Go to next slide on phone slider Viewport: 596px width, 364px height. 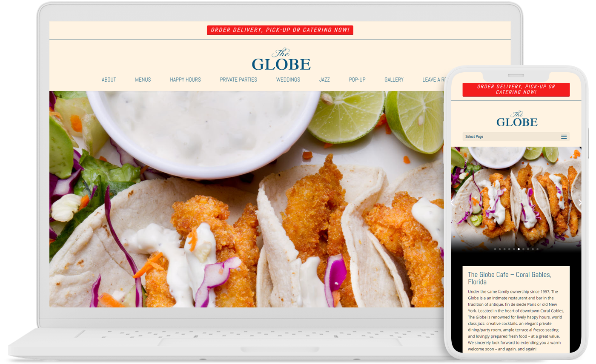(579, 203)
